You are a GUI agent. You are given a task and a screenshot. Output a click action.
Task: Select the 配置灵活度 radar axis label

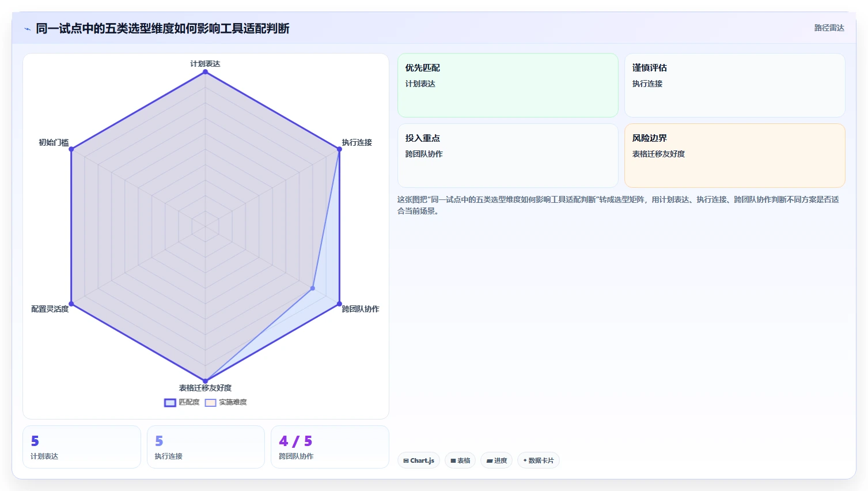coord(50,309)
